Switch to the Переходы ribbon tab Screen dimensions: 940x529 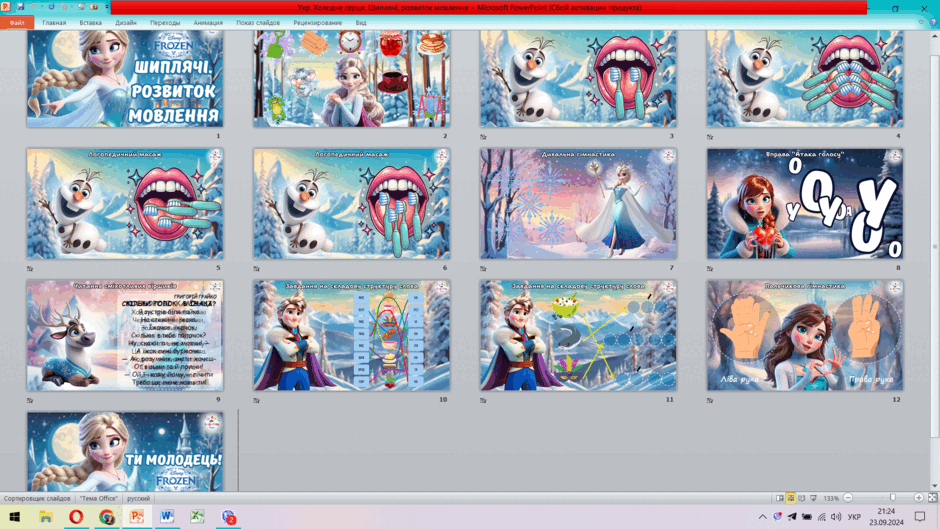pos(165,23)
